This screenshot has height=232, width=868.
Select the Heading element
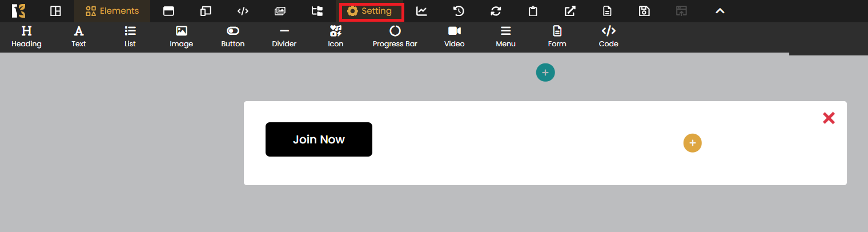pyautogui.click(x=26, y=37)
